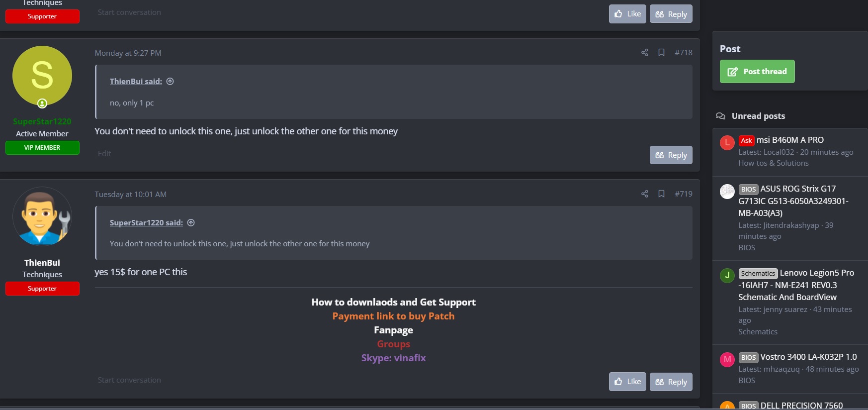
Task: Open SuperStar1220's avatar profile
Action: tap(42, 76)
